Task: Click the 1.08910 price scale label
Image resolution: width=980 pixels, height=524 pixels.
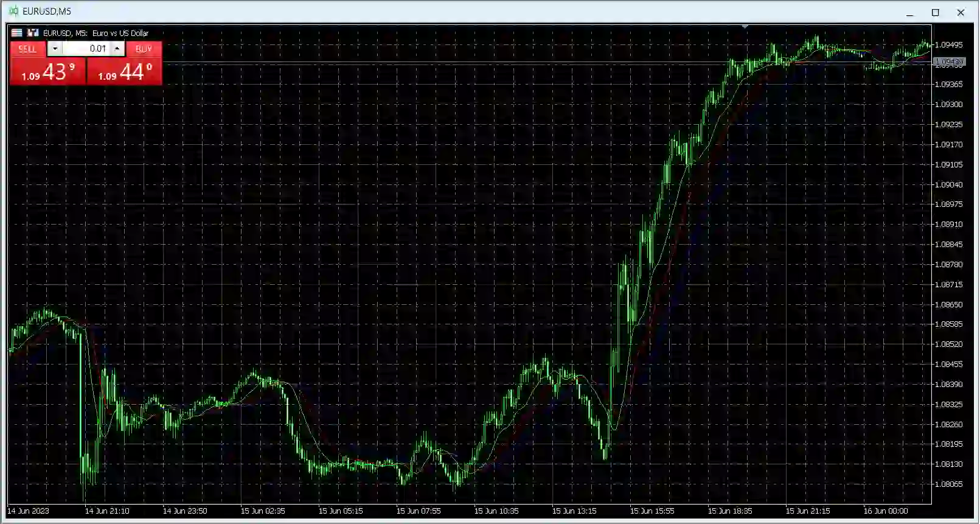Action: click(x=949, y=224)
